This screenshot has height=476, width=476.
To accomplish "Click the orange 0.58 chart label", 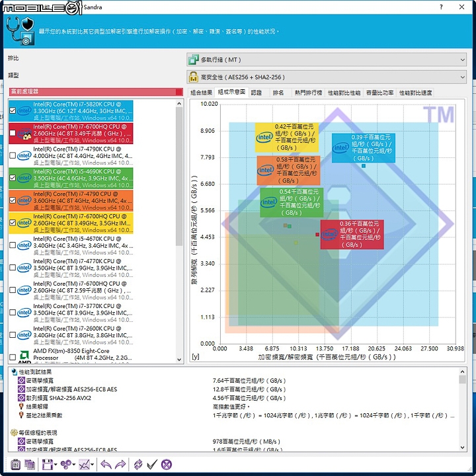I will coord(288,171).
